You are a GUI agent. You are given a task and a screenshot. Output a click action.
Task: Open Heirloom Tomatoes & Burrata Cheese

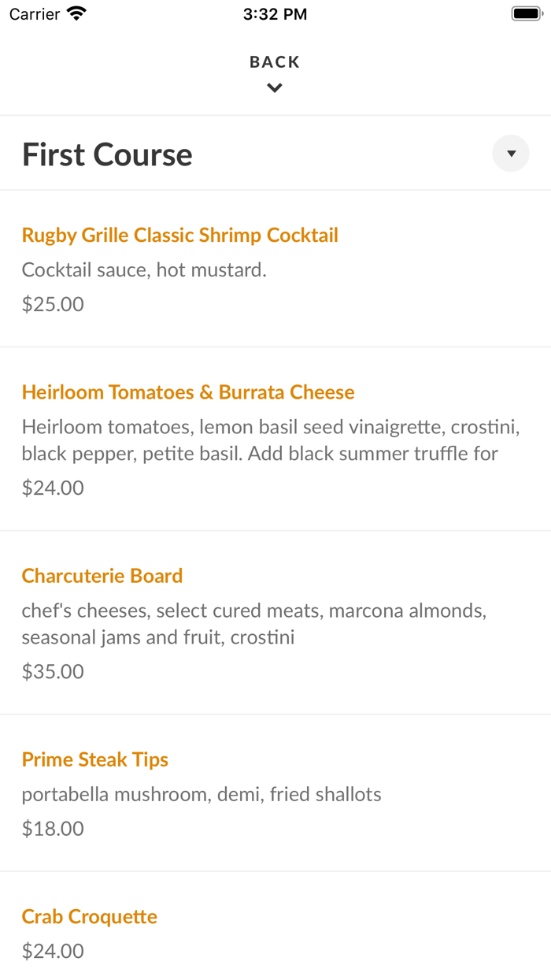click(x=188, y=392)
